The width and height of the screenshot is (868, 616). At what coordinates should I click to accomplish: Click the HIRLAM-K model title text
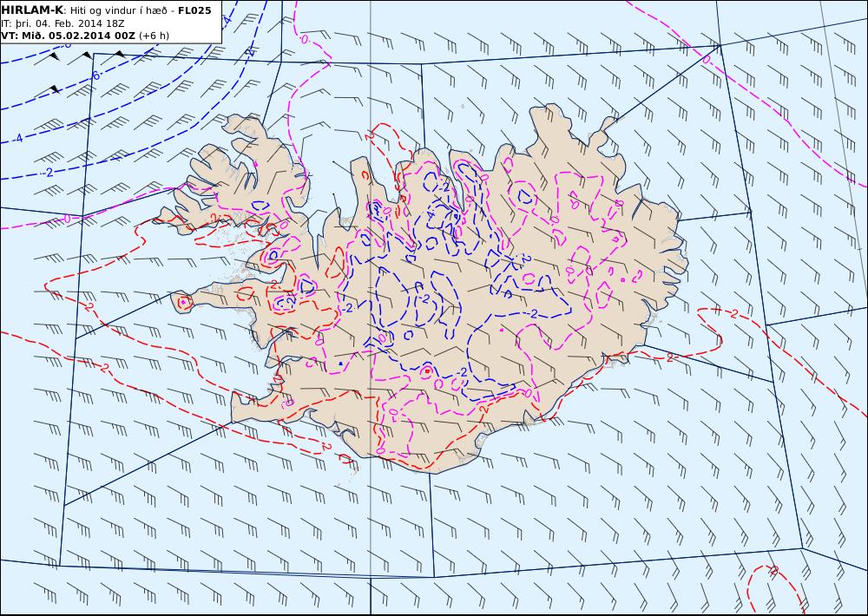point(32,10)
